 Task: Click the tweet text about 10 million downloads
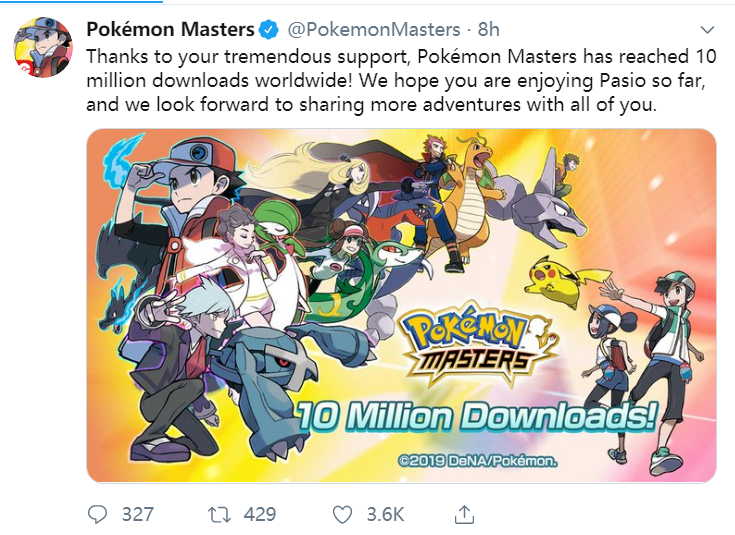coord(401,80)
